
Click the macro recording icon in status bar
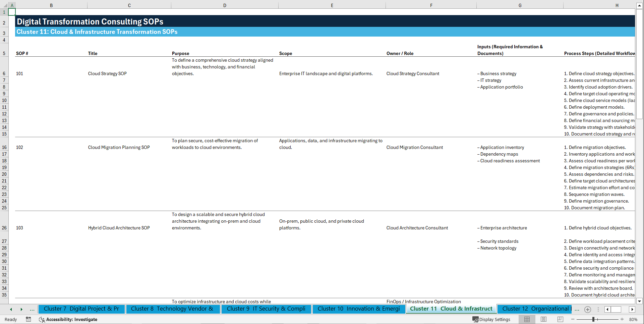[x=28, y=319]
